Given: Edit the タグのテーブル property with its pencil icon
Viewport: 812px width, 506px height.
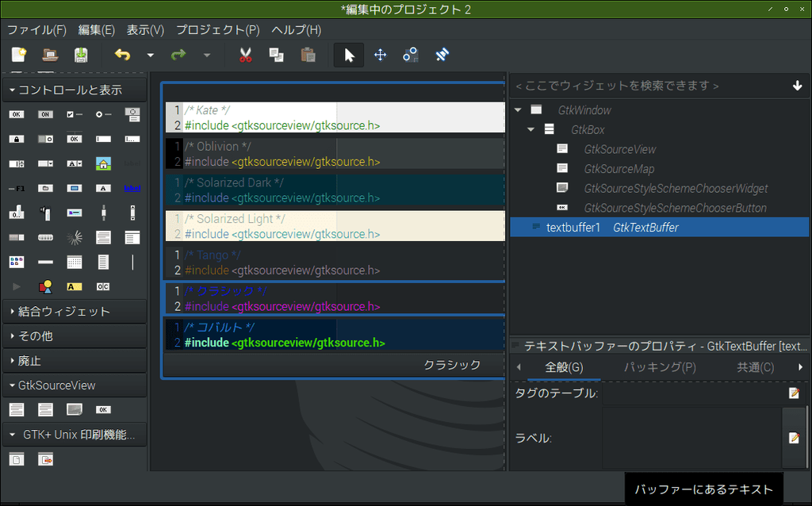Looking at the screenshot, I should point(794,393).
